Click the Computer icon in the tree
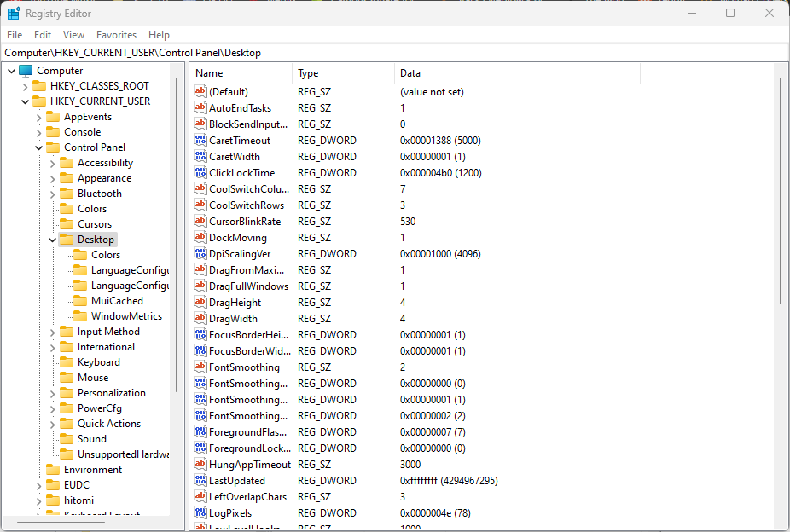This screenshot has height=532, width=790. coord(26,71)
